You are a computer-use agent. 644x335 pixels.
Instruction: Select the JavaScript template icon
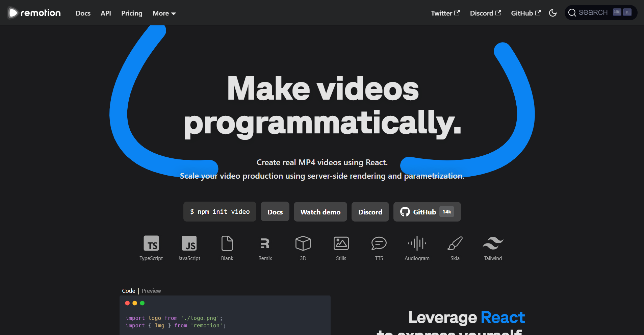189,243
